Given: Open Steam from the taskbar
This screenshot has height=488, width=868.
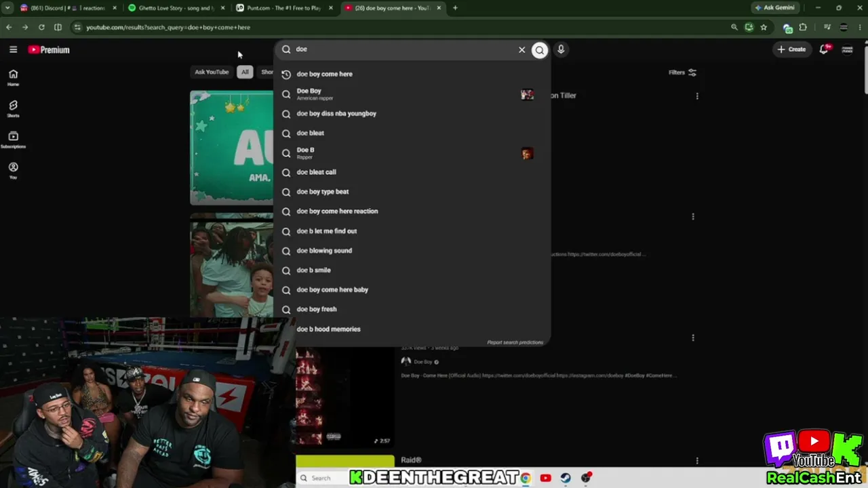Looking at the screenshot, I should (566, 478).
